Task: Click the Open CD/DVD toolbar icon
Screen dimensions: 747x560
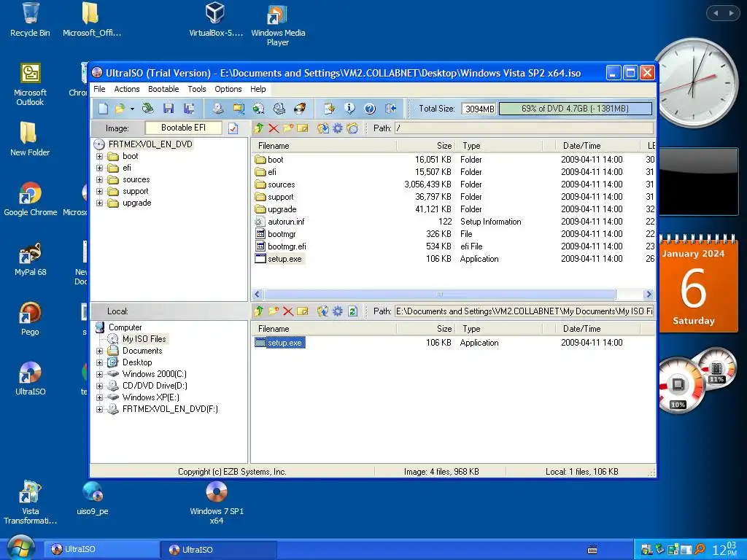Action: pos(148,109)
